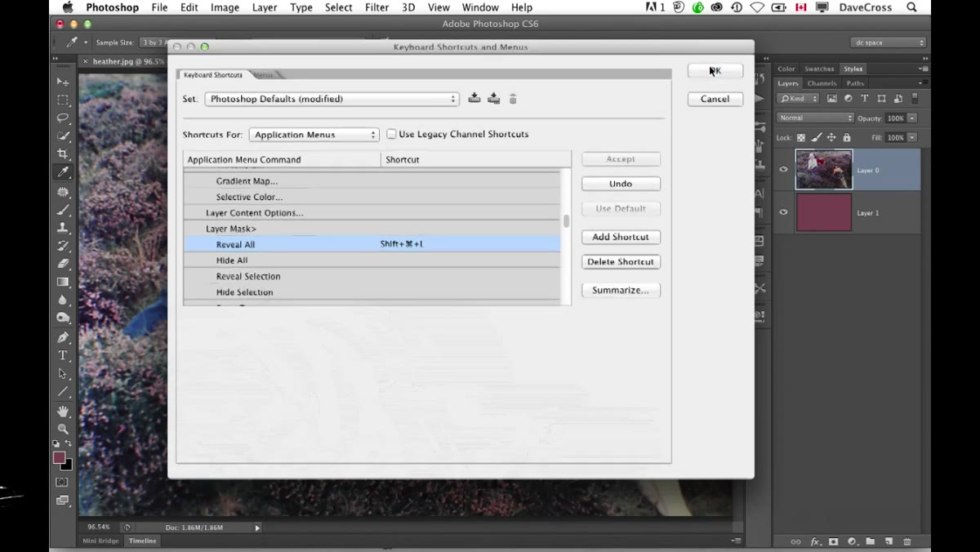
Task: Click the add layer mask icon
Action: [834, 541]
